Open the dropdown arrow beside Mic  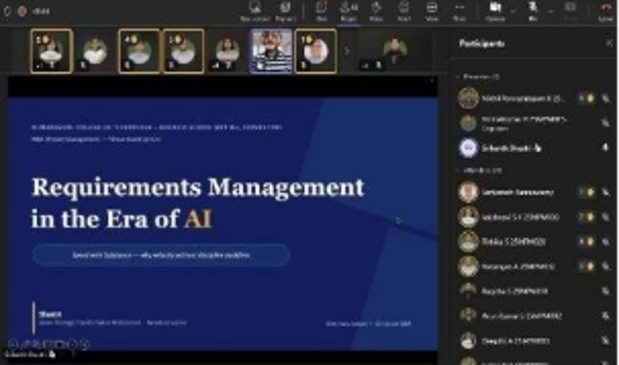550,11
